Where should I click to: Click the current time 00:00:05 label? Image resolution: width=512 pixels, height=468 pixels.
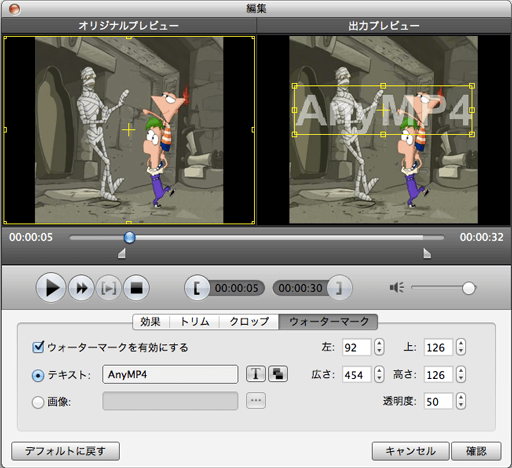click(x=31, y=237)
